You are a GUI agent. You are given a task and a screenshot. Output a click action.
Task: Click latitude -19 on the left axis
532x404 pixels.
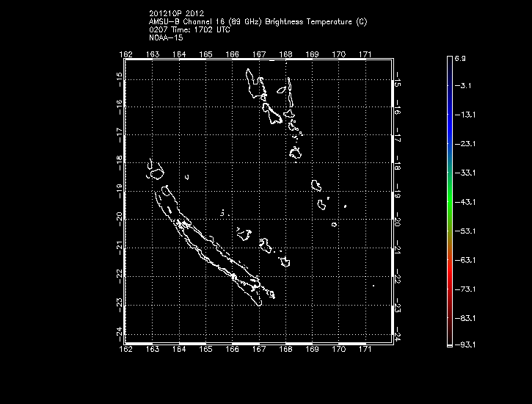click(119, 191)
